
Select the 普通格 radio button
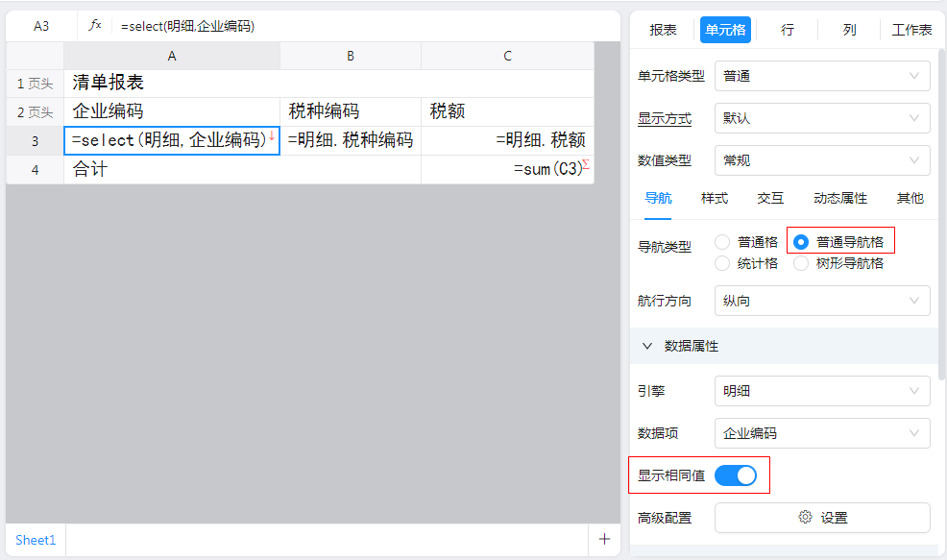722,242
